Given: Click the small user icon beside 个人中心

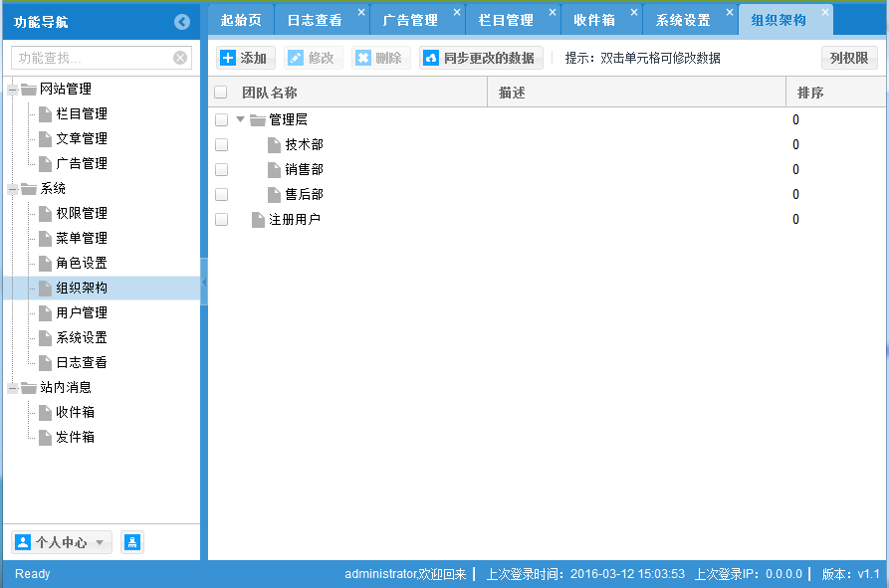Looking at the screenshot, I should pyautogui.click(x=132, y=542).
